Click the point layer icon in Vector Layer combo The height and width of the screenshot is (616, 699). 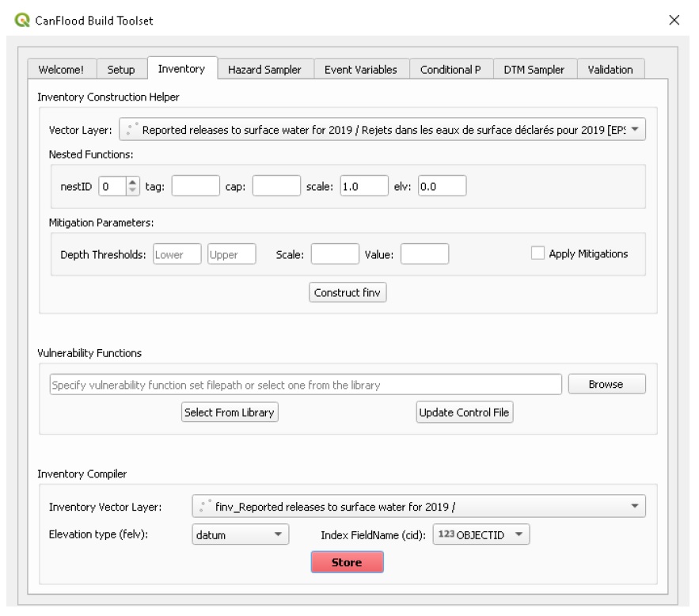(x=131, y=129)
